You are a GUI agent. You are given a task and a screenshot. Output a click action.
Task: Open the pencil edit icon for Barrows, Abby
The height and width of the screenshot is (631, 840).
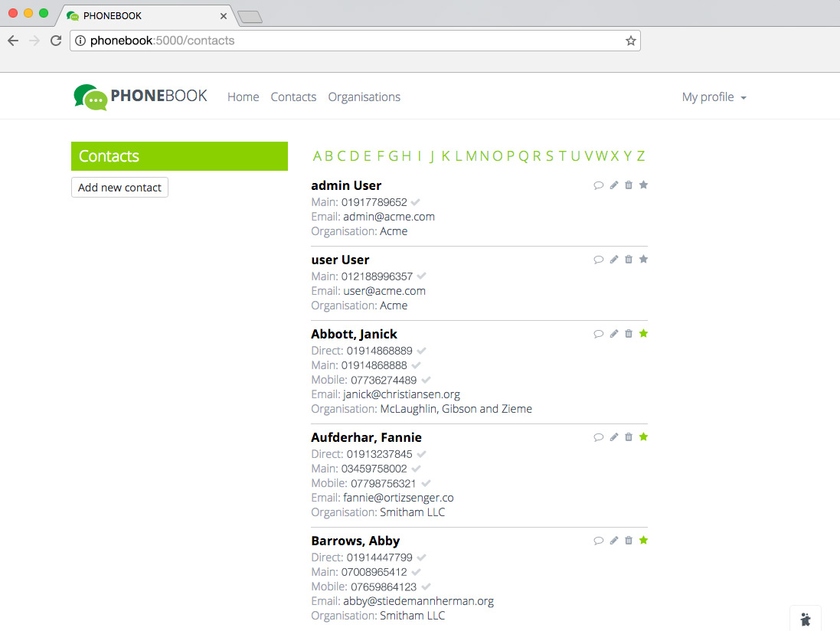coord(614,541)
